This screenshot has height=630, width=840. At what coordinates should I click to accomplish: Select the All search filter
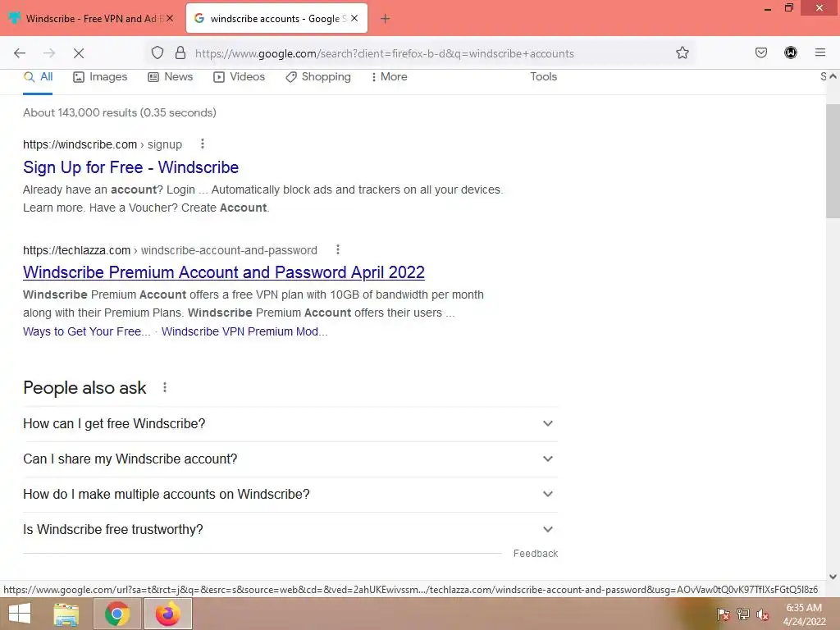(38, 76)
